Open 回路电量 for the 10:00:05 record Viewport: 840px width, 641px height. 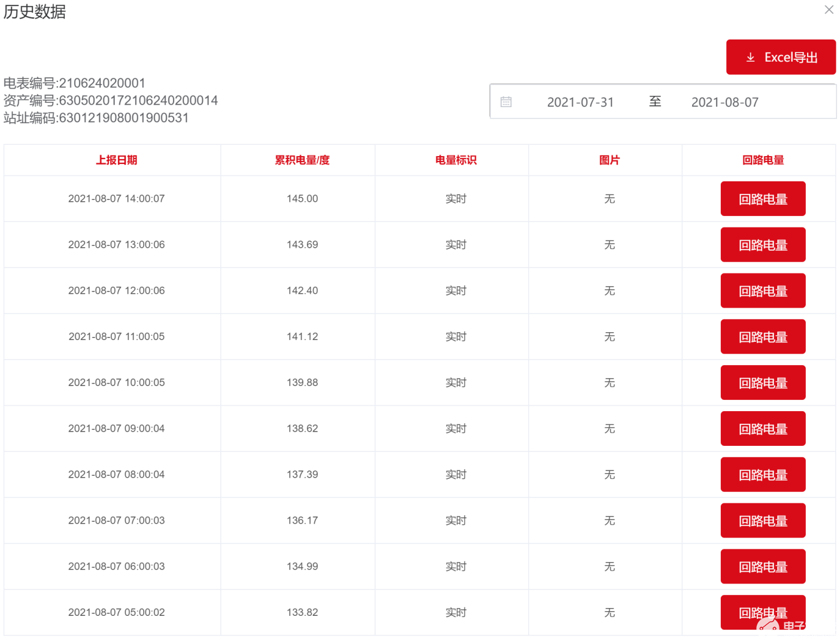tap(763, 382)
